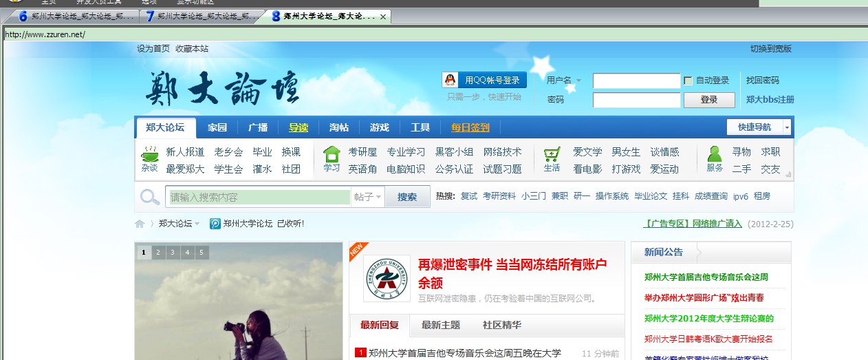Screen dimensions: 868x360
Task: Switch to browser tab number 7
Action: [201, 15]
